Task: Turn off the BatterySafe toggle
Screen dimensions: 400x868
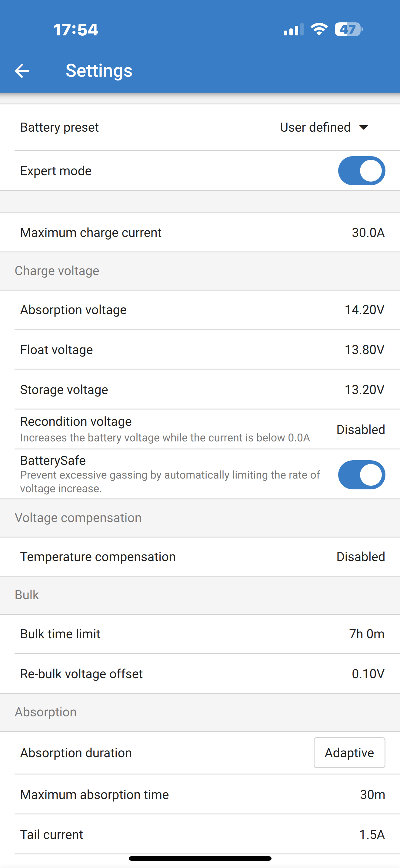Action: pyautogui.click(x=362, y=475)
